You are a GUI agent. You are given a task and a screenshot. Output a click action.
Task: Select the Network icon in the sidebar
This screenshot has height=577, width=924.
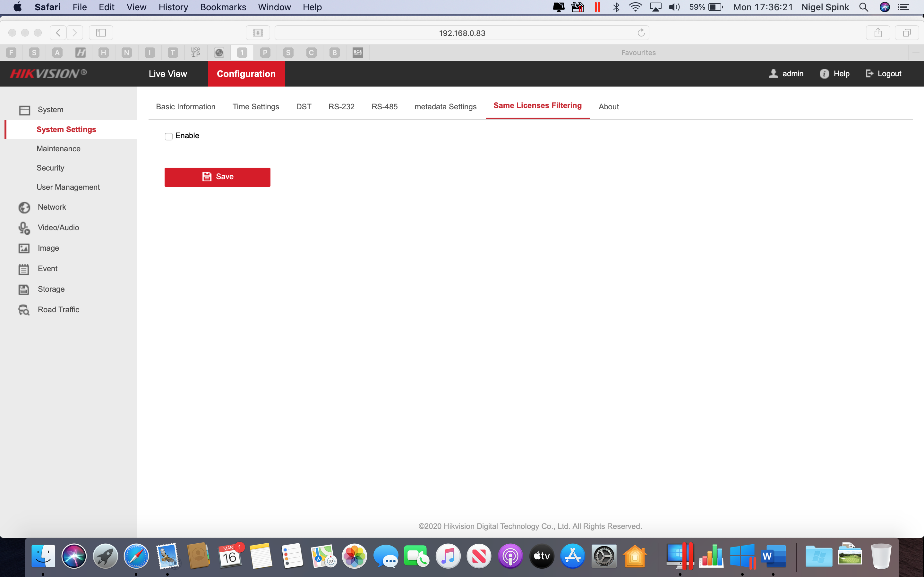(24, 207)
